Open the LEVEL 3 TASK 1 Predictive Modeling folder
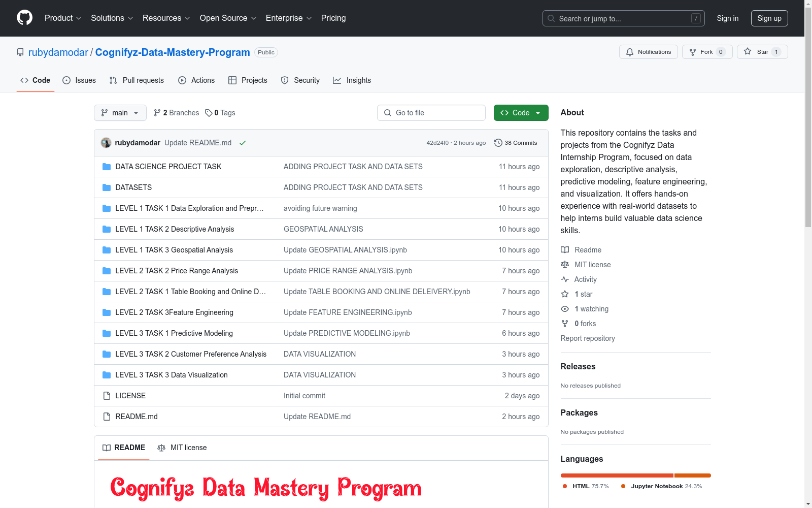The image size is (812, 508). [174, 333]
